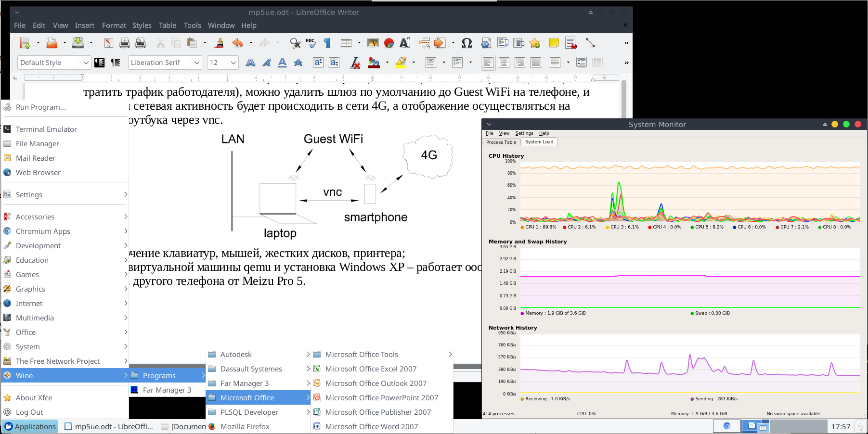Open Microsoft Office Word 2007 menu entry
The image size is (868, 434).
[x=382, y=427]
